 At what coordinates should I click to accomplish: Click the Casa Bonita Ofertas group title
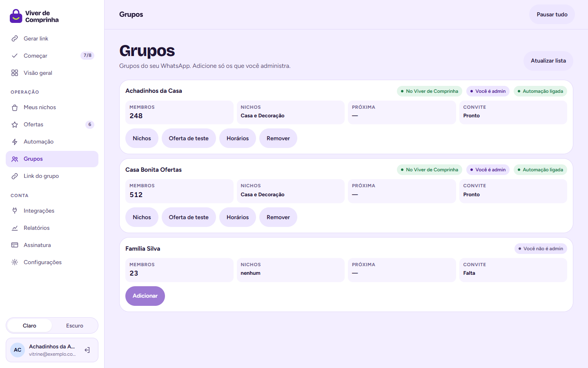(154, 170)
